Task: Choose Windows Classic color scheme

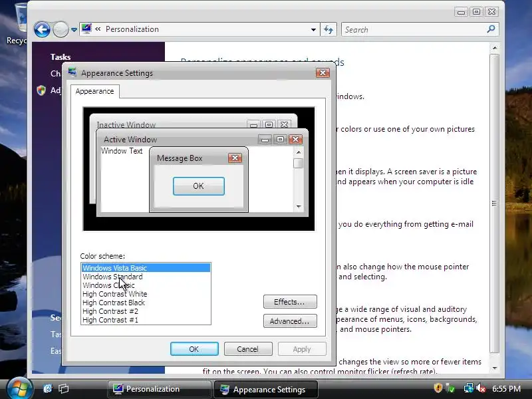Action: pyautogui.click(x=146, y=285)
